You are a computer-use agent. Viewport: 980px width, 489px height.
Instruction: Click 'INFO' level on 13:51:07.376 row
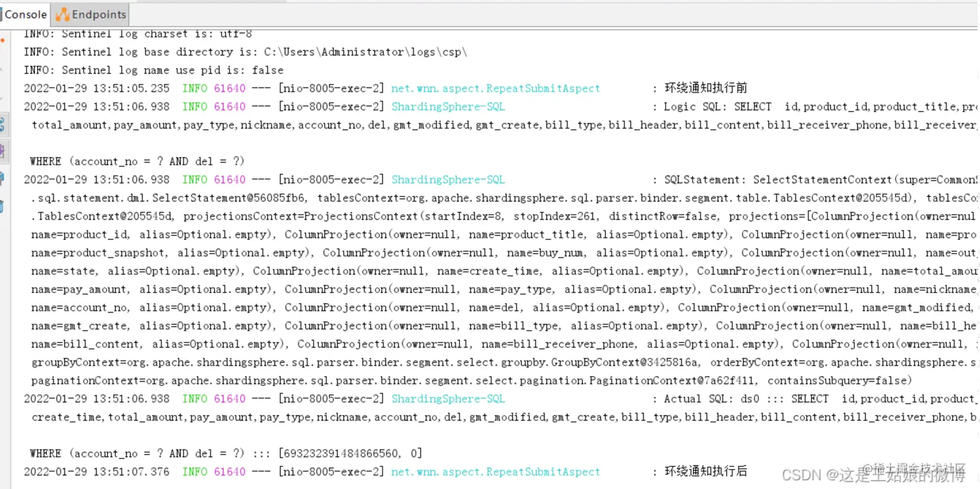[x=194, y=471]
